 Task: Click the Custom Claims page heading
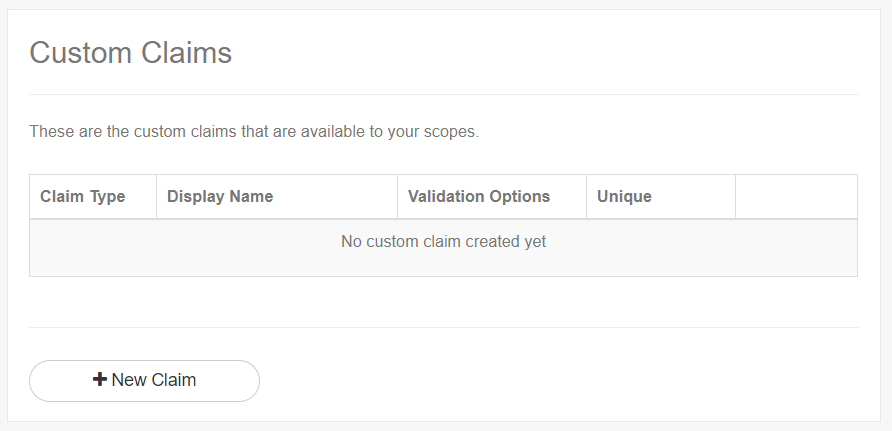(x=131, y=53)
